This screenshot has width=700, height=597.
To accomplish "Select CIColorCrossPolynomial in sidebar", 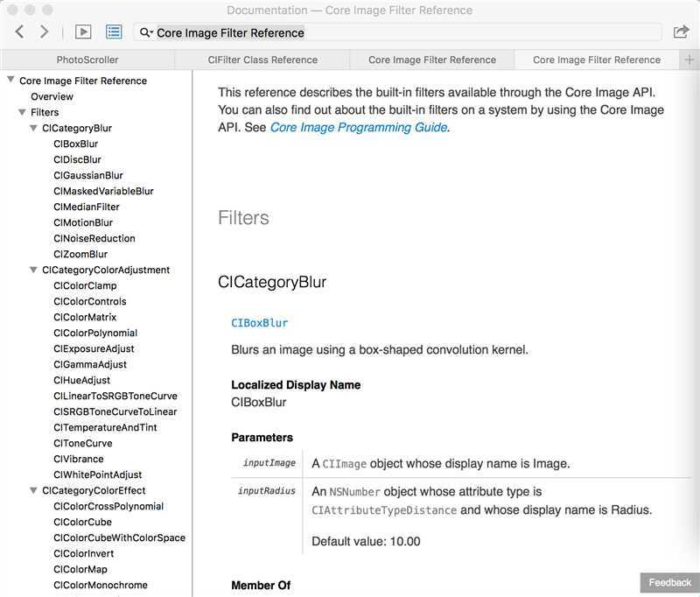I will (x=108, y=506).
